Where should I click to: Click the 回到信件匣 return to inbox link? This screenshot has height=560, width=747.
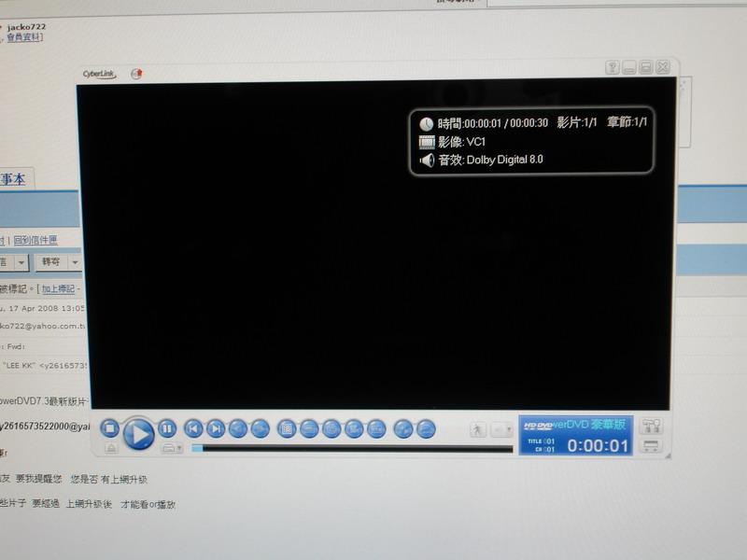[x=35, y=239]
